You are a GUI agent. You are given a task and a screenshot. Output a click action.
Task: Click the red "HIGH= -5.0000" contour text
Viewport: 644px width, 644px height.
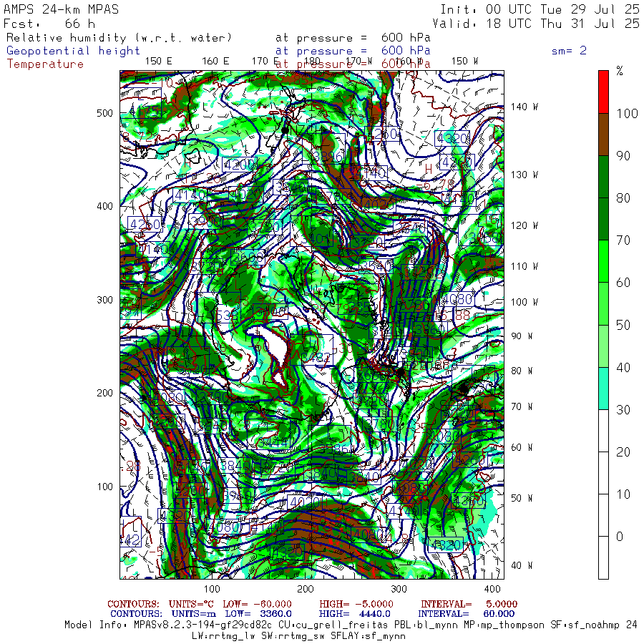356,604
